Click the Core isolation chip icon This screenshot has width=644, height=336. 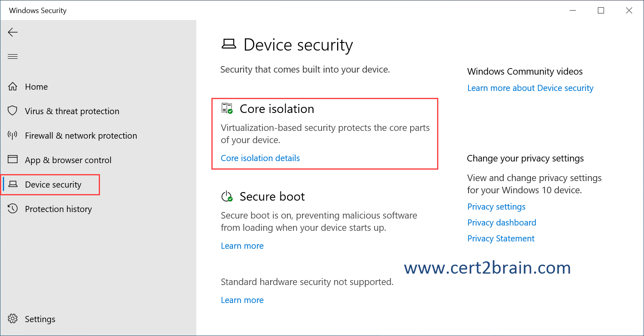tap(227, 108)
